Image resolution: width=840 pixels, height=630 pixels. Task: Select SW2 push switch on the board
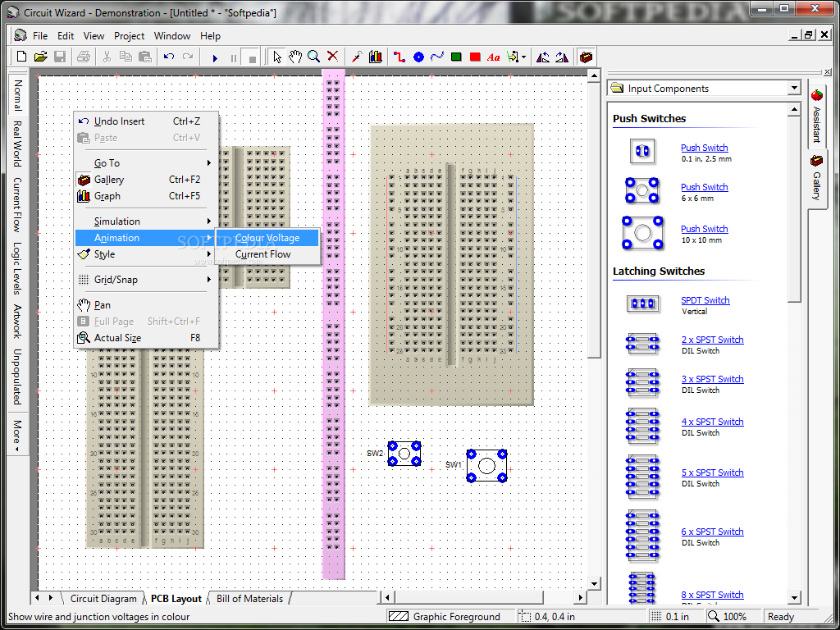[x=404, y=454]
